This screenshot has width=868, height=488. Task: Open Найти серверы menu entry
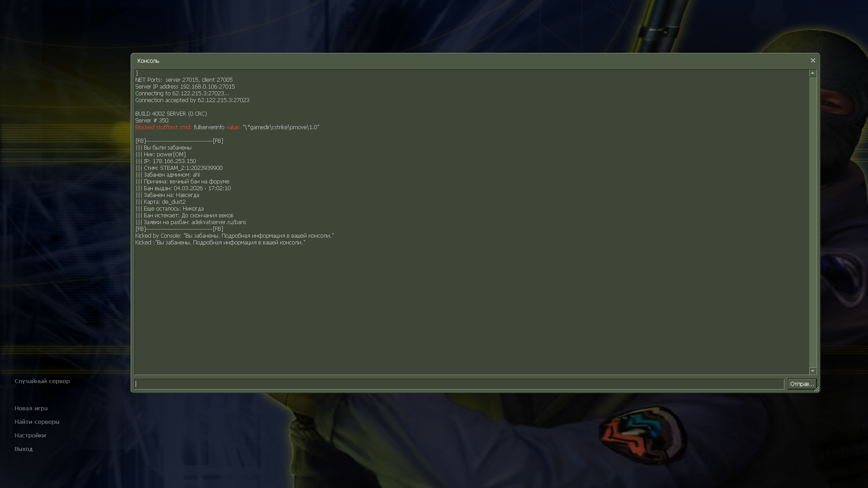37,422
